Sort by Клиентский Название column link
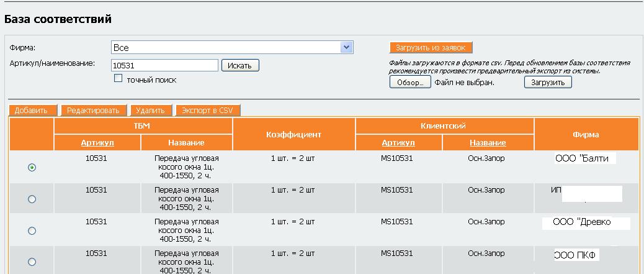 click(487, 143)
